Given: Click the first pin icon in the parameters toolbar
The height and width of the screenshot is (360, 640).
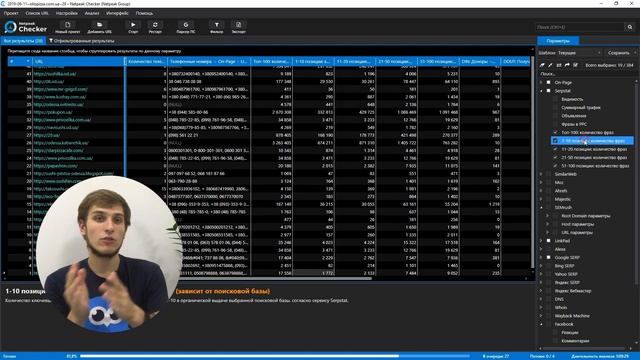Looking at the screenshot, I should pyautogui.click(x=542, y=65).
